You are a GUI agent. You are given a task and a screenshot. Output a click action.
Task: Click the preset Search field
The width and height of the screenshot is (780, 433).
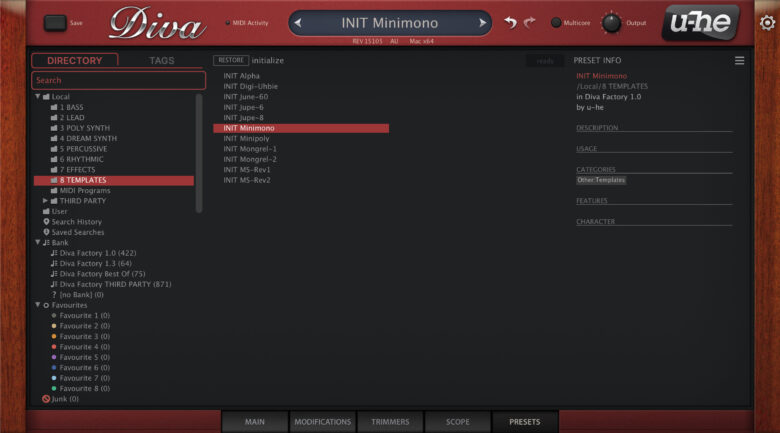pyautogui.click(x=118, y=80)
